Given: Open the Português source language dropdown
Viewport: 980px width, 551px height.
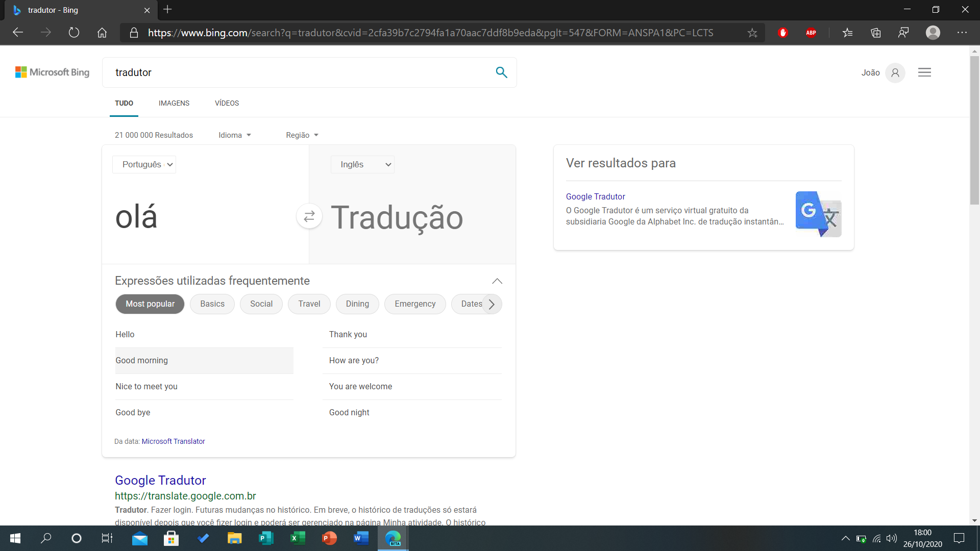Looking at the screenshot, I should (144, 165).
